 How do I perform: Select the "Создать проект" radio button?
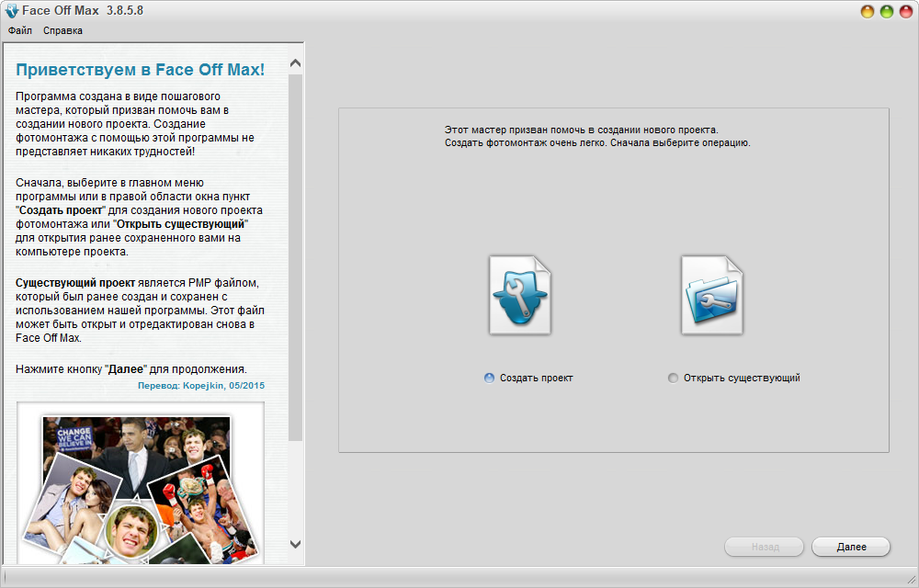pos(490,378)
